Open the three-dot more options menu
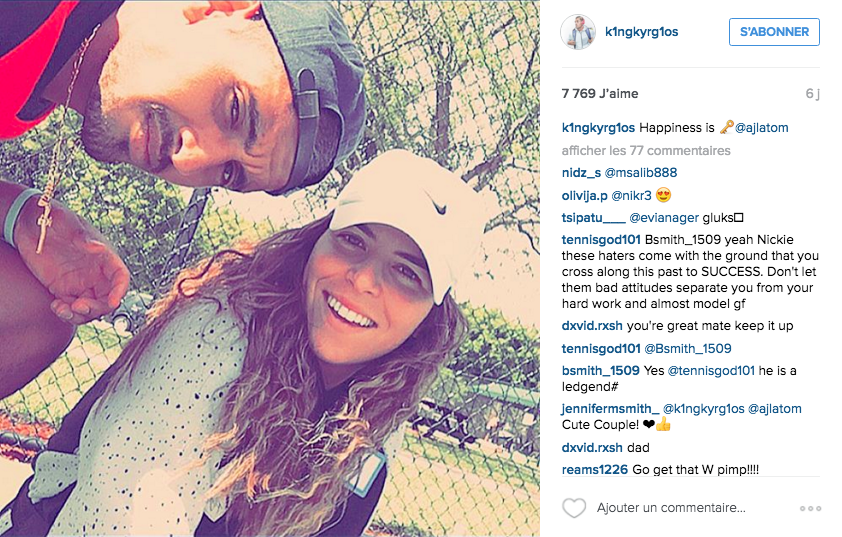This screenshot has width=842, height=537. pos(810,508)
